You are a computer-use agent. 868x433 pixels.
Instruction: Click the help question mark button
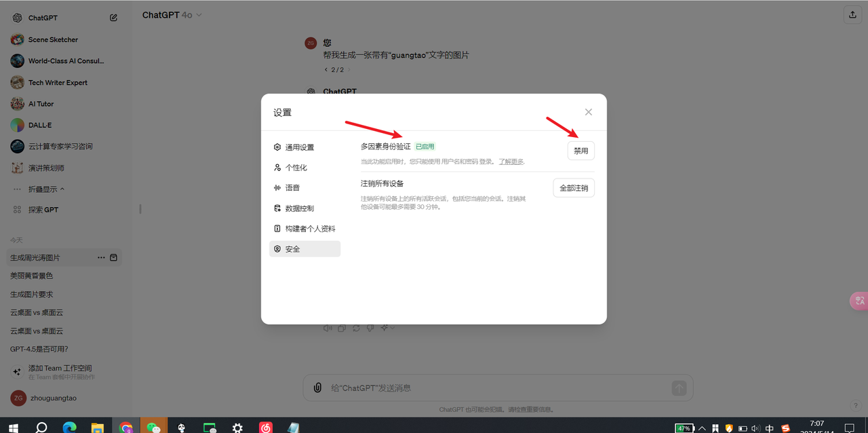point(855,406)
